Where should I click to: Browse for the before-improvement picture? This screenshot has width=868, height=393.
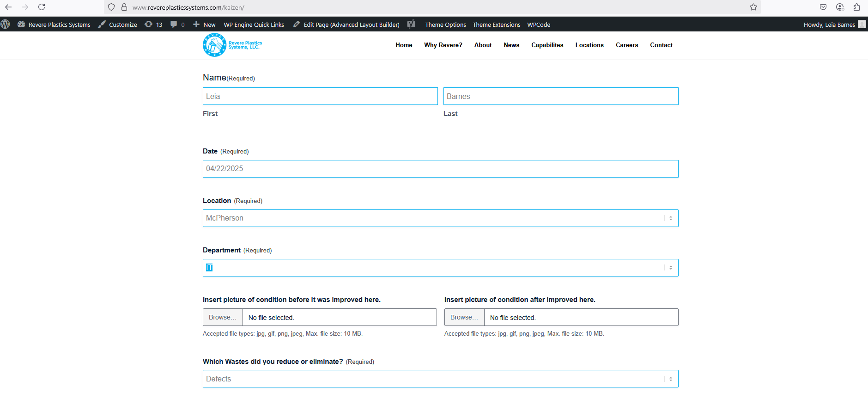pos(223,317)
